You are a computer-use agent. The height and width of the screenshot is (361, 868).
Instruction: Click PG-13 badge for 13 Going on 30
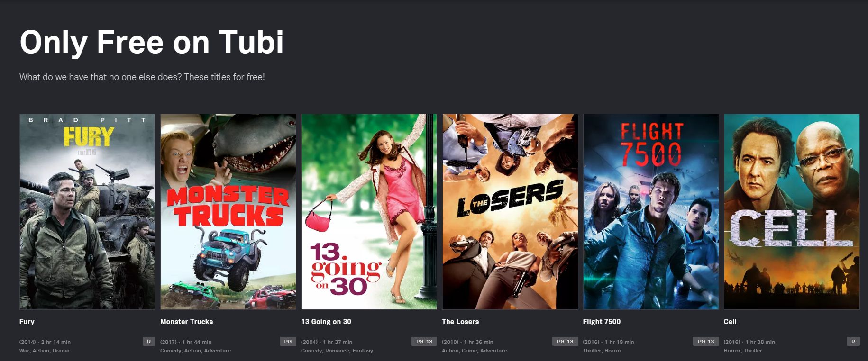tap(424, 342)
